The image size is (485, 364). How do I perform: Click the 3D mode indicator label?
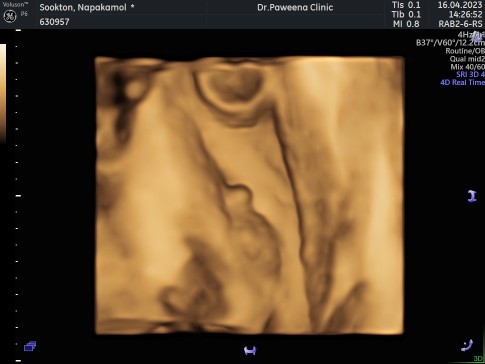point(479,359)
